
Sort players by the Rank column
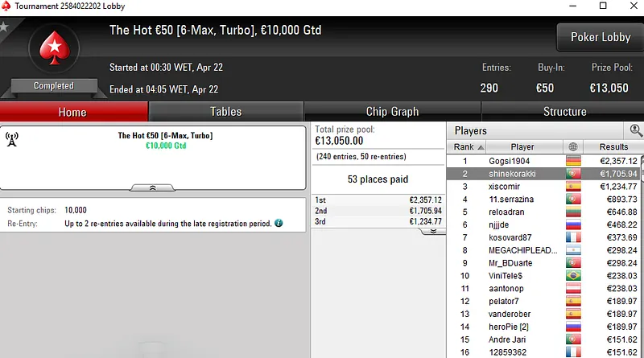pyautogui.click(x=469, y=147)
